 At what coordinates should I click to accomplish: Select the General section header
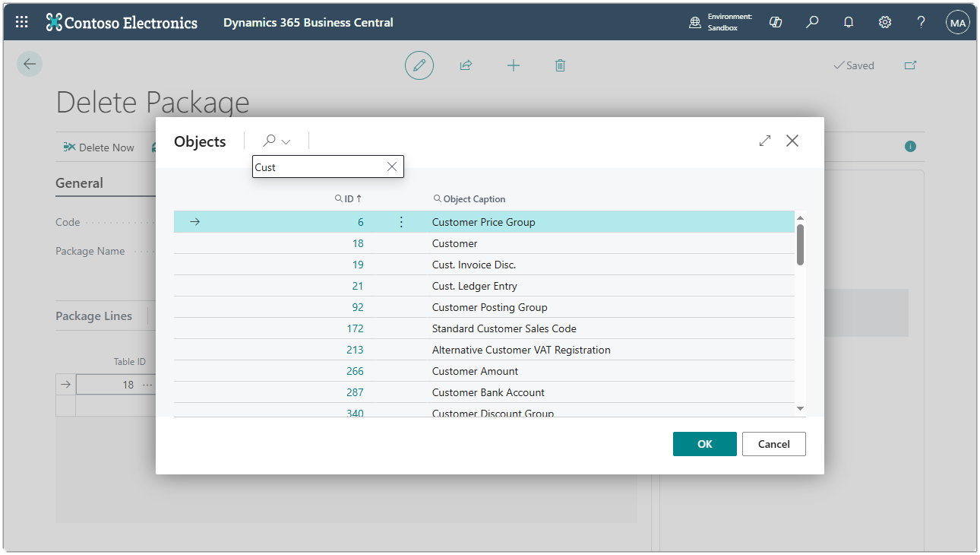tap(78, 183)
